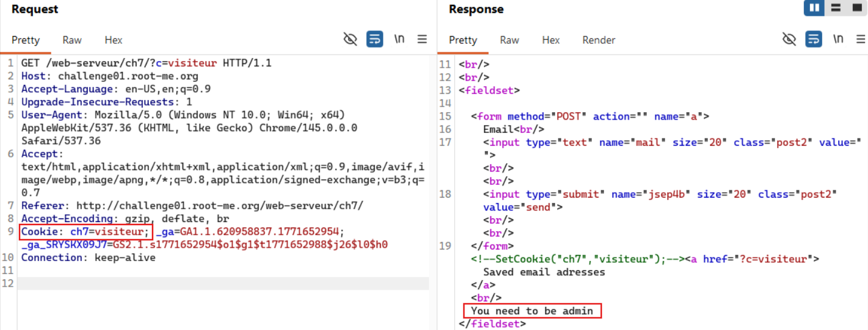This screenshot has height=330, width=868.
Task: Open hamburger options menu in Request panel
Action: [422, 40]
